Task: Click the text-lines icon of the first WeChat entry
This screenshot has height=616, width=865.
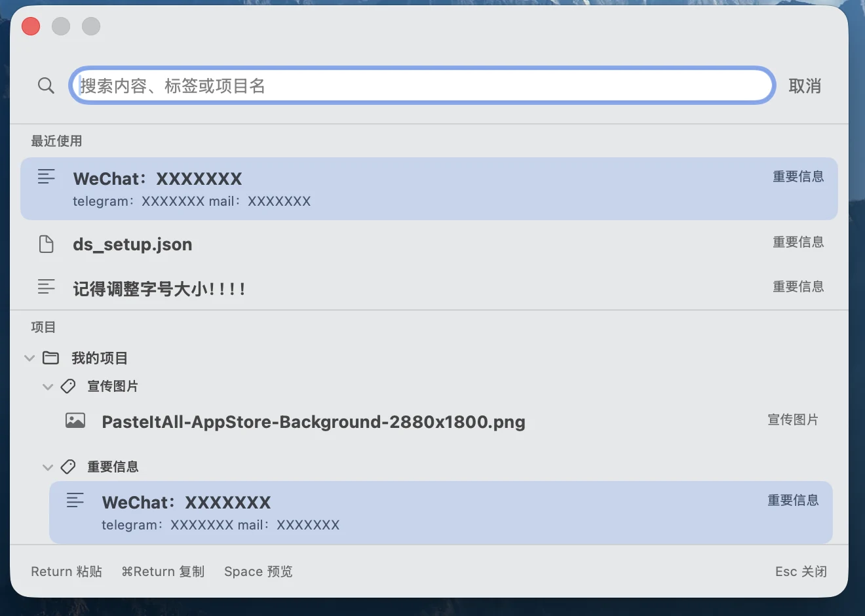Action: pos(47,176)
